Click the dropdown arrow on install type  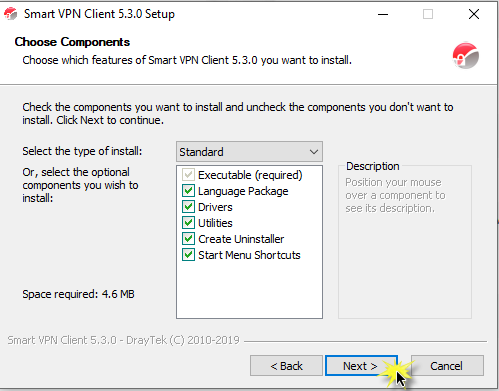314,152
